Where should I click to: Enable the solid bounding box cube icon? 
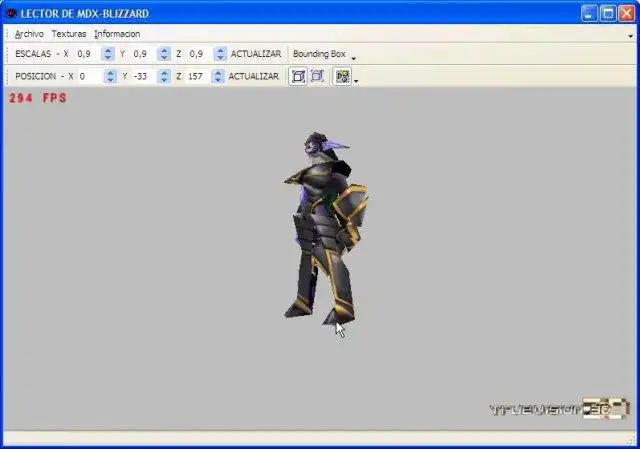click(x=298, y=76)
